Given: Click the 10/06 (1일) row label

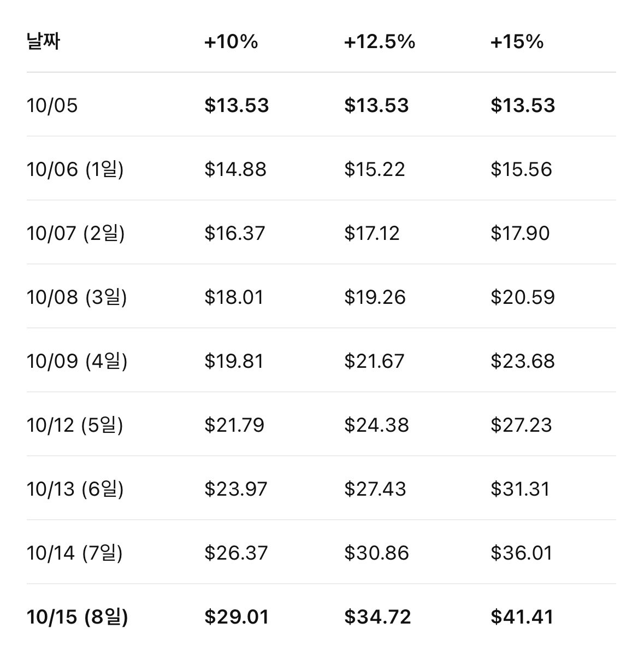Looking at the screenshot, I should tap(75, 169).
